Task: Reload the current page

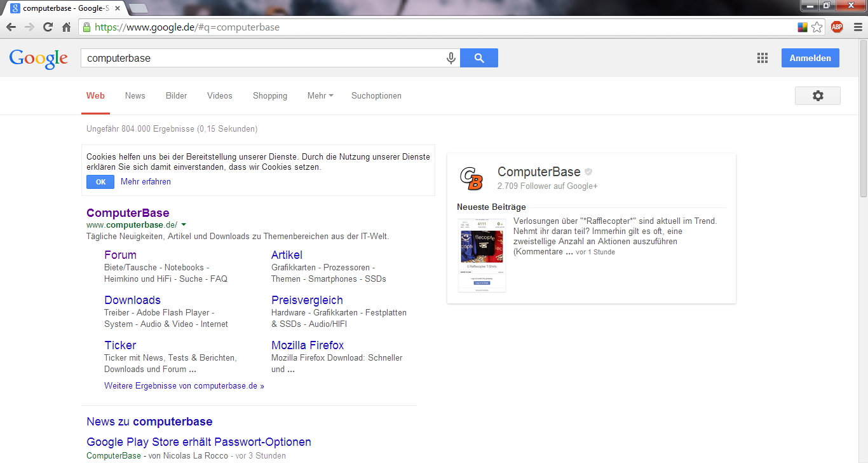Action: point(48,27)
